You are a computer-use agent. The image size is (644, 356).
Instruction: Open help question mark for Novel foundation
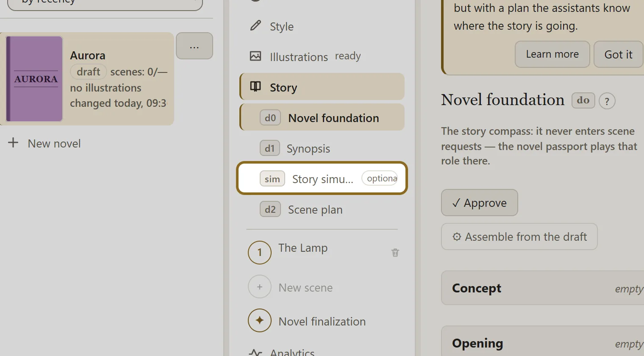(x=607, y=101)
